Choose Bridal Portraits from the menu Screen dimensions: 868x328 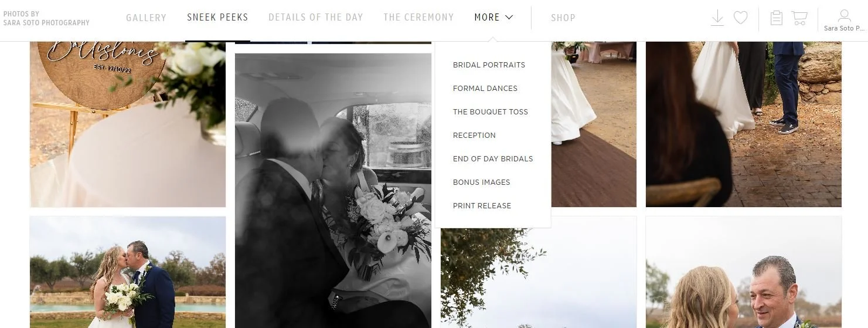click(489, 65)
